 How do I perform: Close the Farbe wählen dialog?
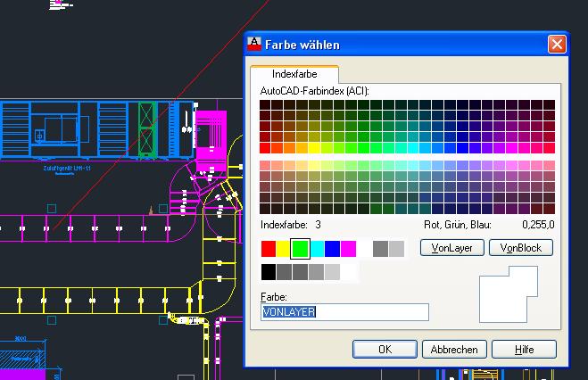[x=556, y=44]
